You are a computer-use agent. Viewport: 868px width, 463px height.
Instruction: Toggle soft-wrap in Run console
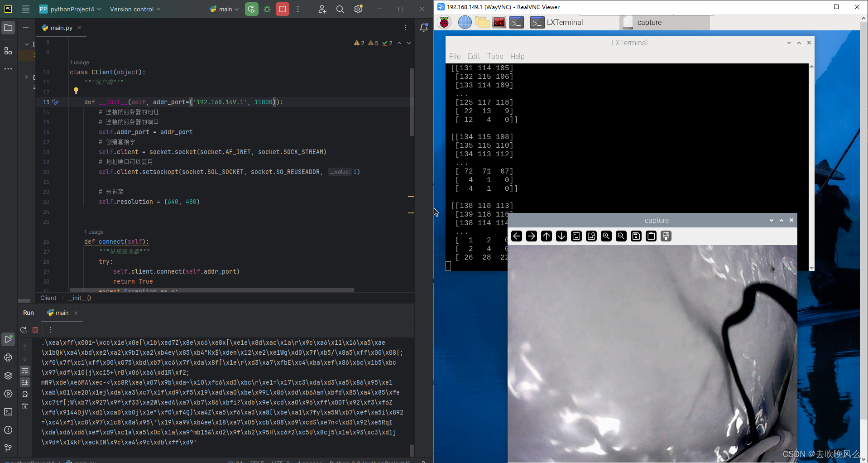[25, 371]
